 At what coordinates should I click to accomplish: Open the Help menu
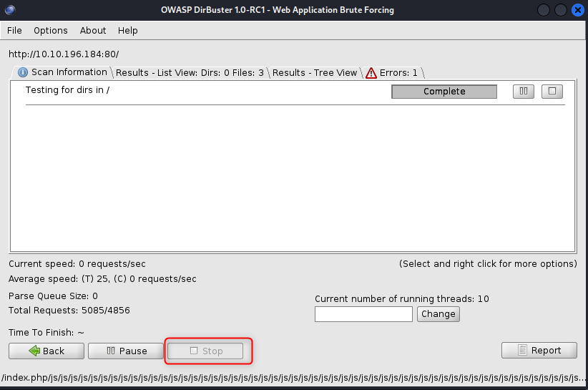click(127, 30)
